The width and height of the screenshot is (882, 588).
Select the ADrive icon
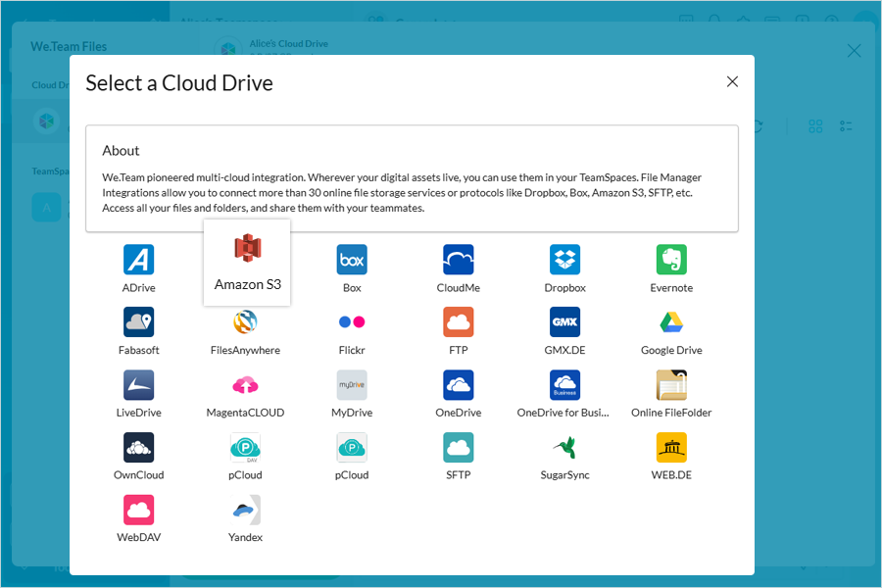(x=138, y=260)
